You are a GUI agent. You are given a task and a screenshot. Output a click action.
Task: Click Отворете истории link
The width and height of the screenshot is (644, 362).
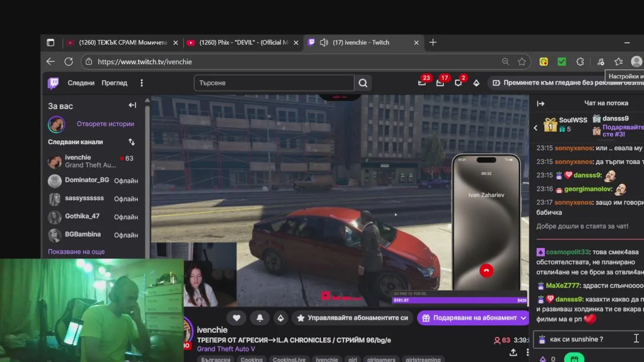point(105,124)
